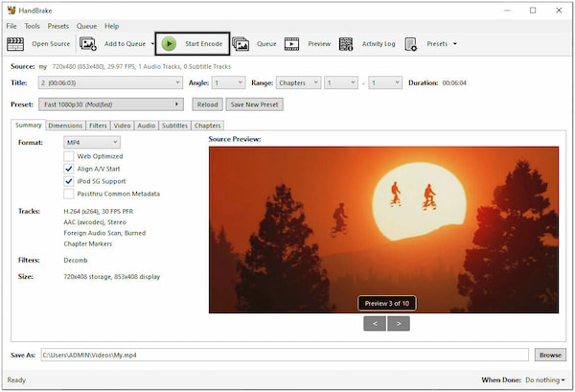Image resolution: width=575 pixels, height=392 pixels.
Task: Enable the Passthru Common Metadata checkbox
Action: pyautogui.click(x=69, y=194)
